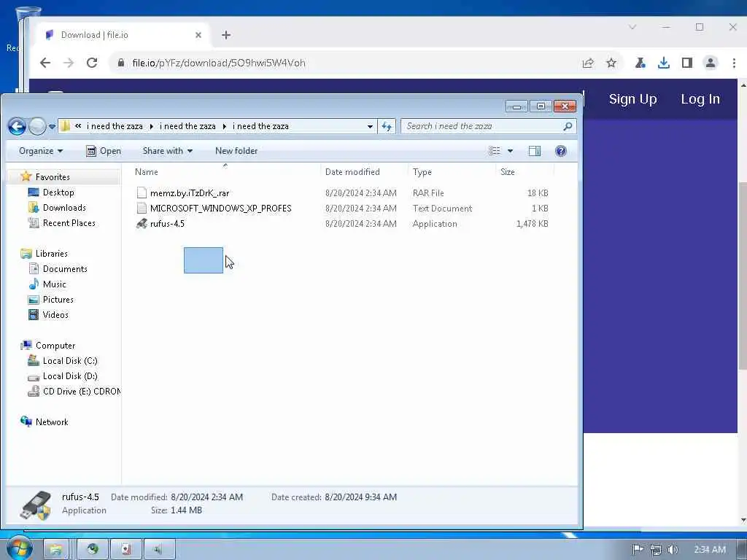This screenshot has width=747, height=560.
Task: Open the Share with menu
Action: pyautogui.click(x=168, y=151)
